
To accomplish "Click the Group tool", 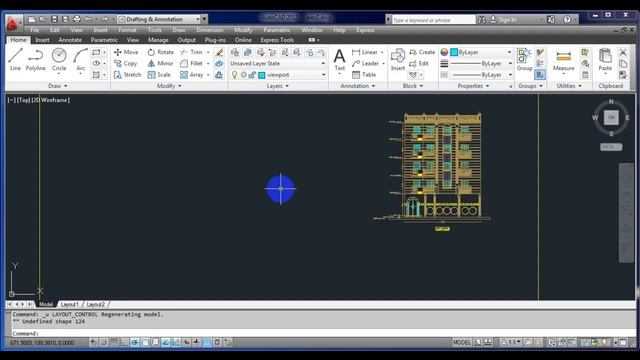I will point(524,60).
